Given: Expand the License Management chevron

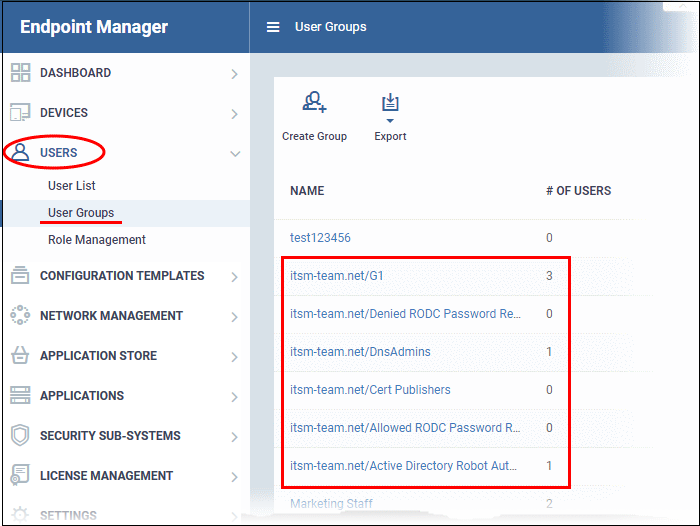Looking at the screenshot, I should pyautogui.click(x=234, y=477).
